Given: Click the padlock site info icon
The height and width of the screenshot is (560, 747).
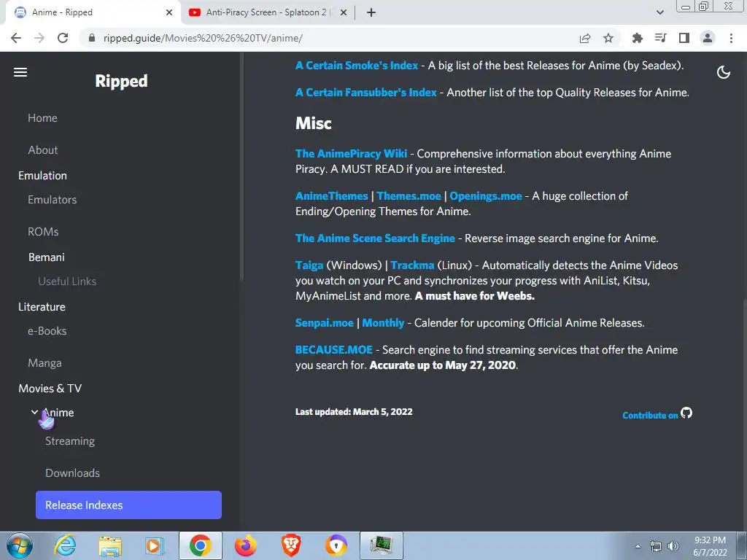Looking at the screenshot, I should 92,38.
